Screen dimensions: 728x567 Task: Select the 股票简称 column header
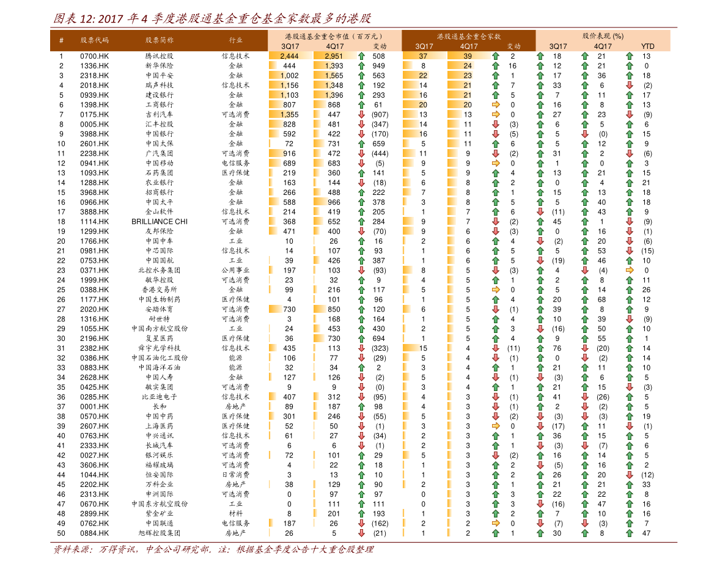point(160,40)
